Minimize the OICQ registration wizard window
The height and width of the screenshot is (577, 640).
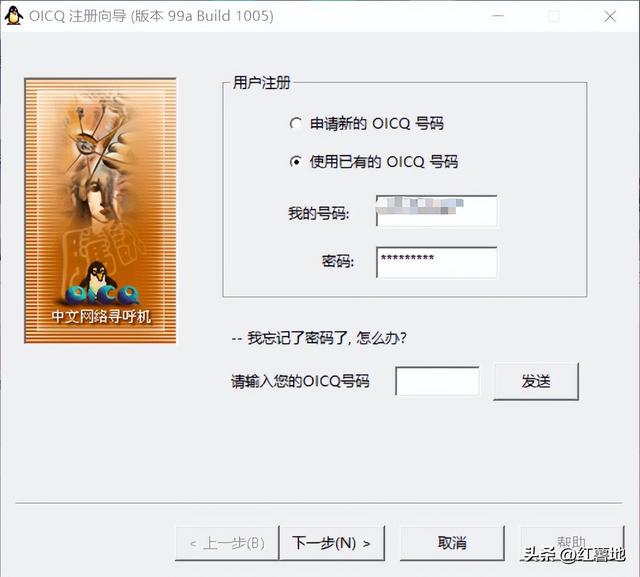498,16
